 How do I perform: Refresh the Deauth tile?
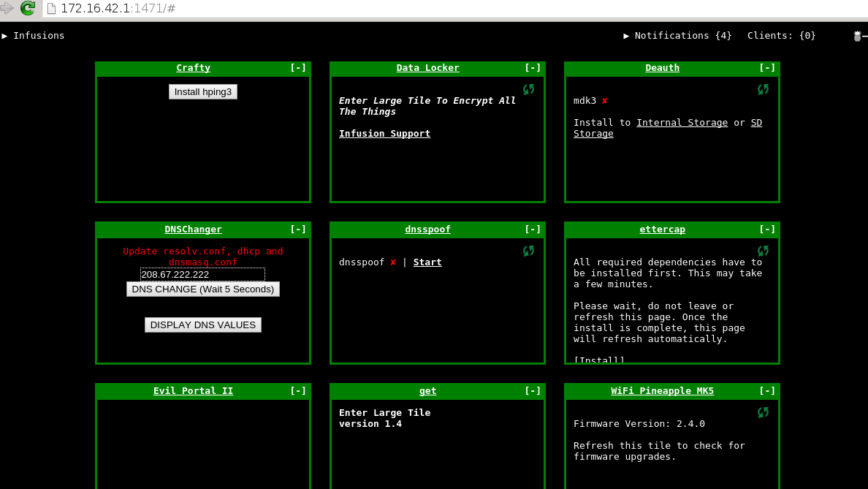[763, 89]
